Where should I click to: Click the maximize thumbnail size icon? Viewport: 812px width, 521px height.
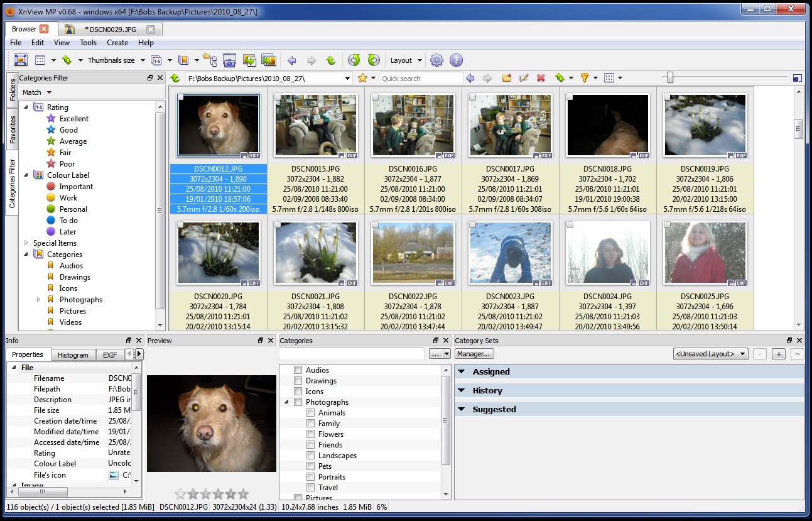[798, 78]
